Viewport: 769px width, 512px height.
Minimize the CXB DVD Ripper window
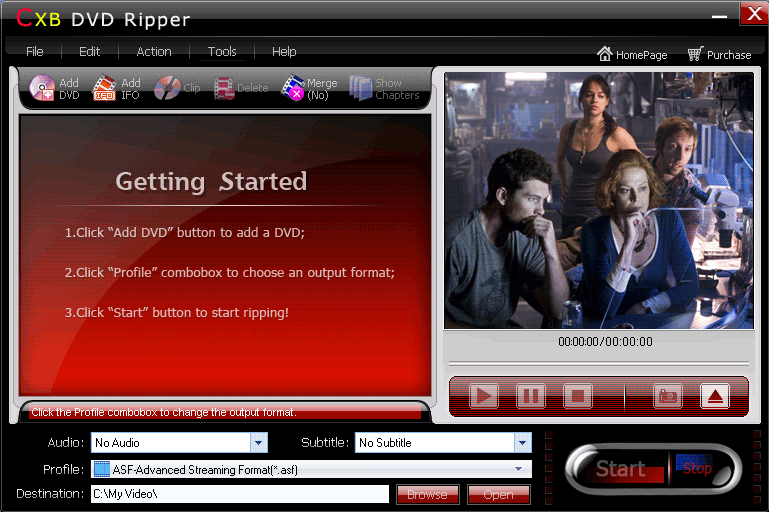click(x=719, y=16)
